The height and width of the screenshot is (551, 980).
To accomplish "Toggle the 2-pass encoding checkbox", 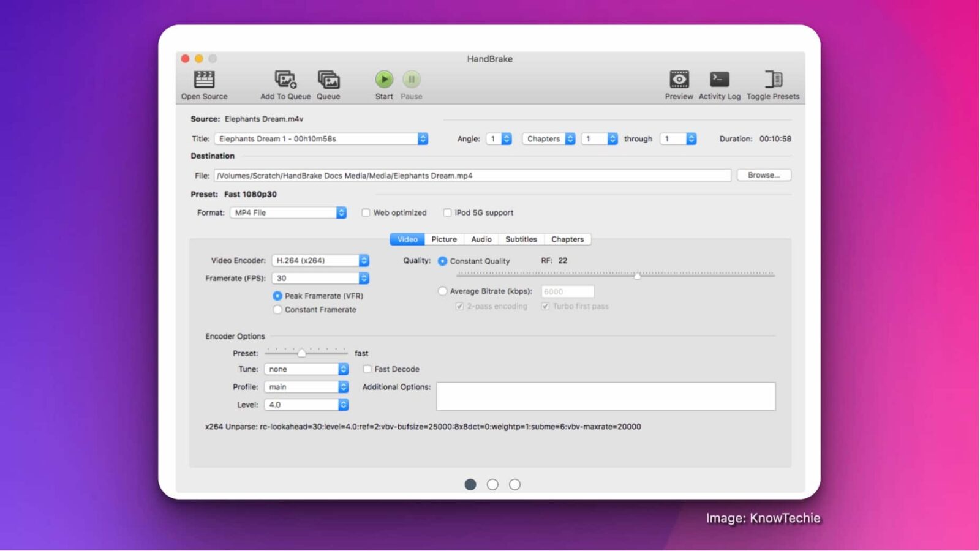I will (x=459, y=306).
